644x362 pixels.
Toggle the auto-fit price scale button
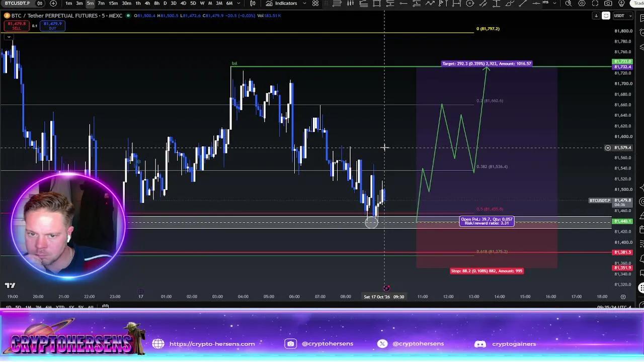coord(606,16)
